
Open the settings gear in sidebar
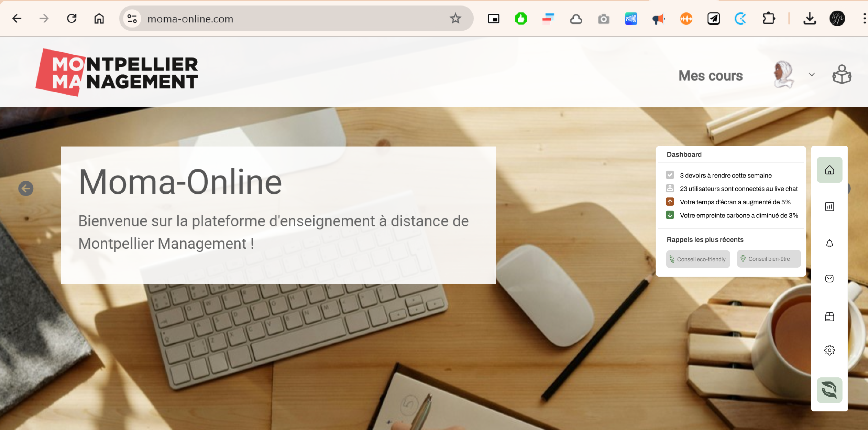coord(829,350)
